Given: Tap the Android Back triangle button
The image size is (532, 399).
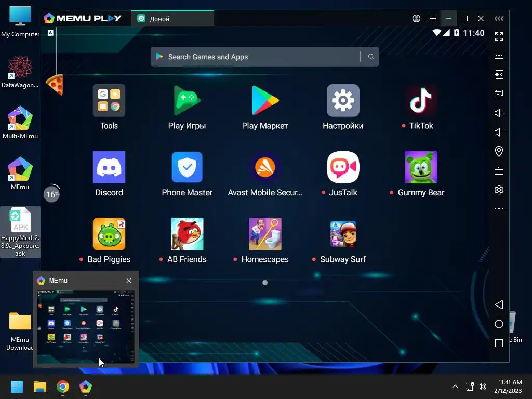Looking at the screenshot, I should click(x=499, y=304).
